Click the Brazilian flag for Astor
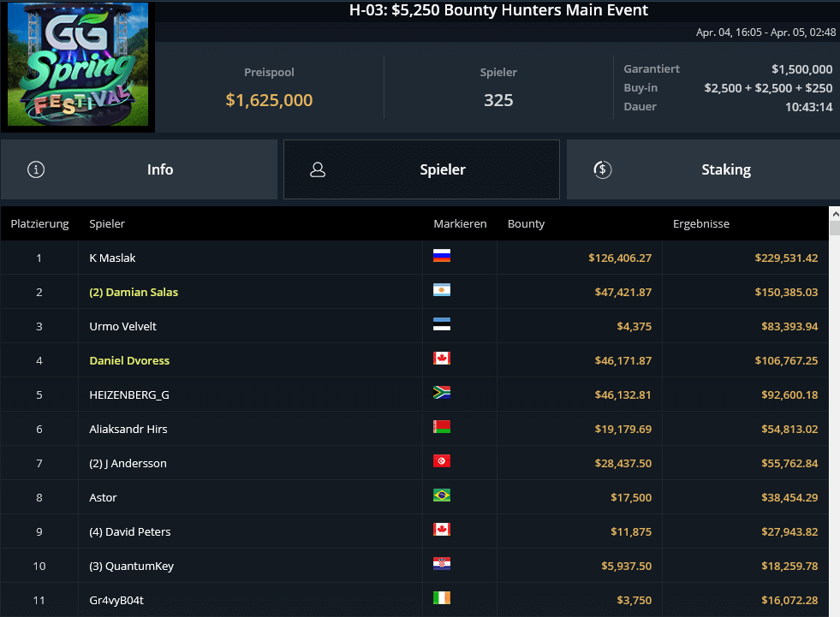This screenshot has width=840, height=617. (x=442, y=495)
